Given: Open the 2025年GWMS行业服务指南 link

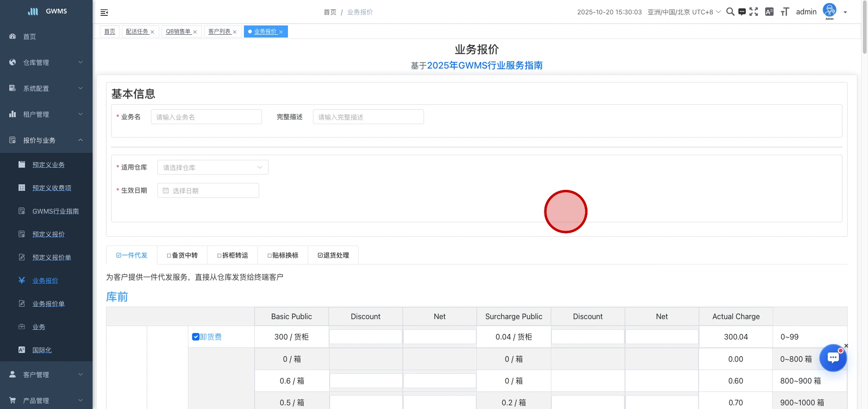Looking at the screenshot, I should 484,65.
